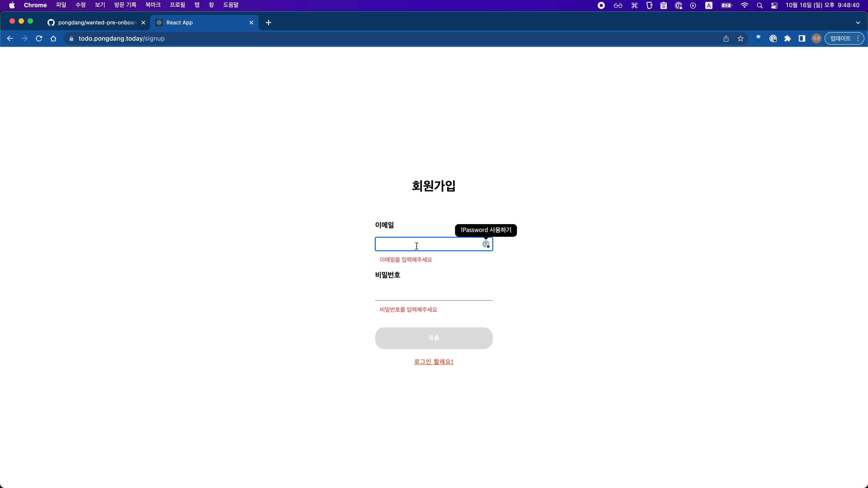This screenshot has height=488, width=868.
Task: Reload the page with the refresh icon
Action: (39, 38)
